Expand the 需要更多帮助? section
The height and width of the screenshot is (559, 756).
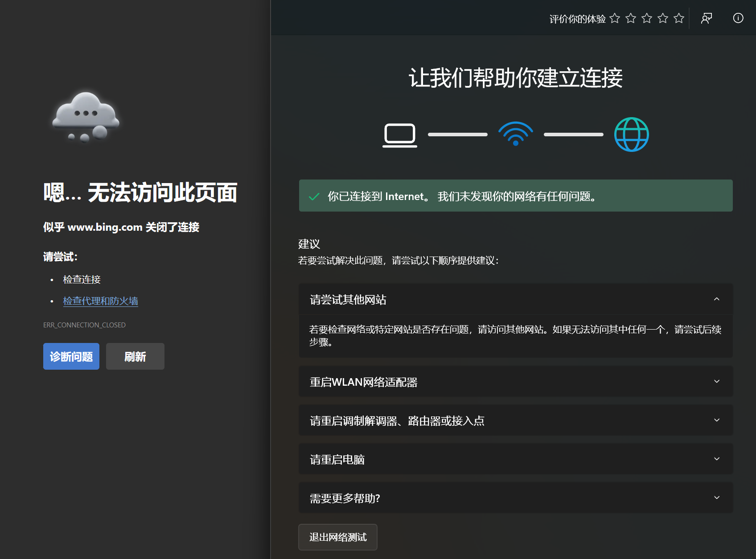(x=716, y=498)
